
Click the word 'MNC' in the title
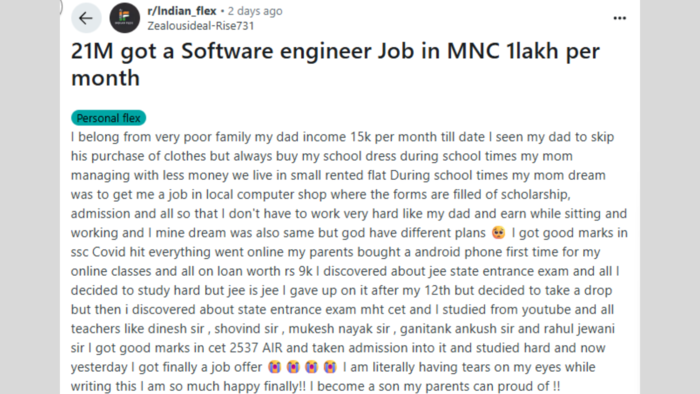coord(473,51)
